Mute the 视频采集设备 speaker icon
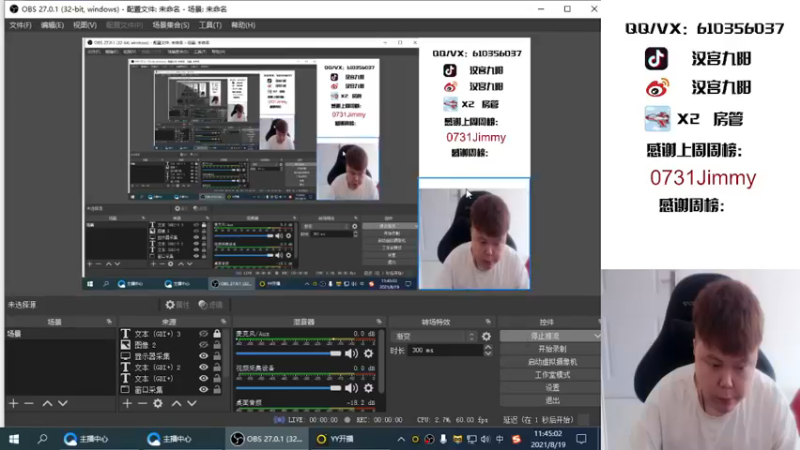Screen dimensions: 800x450 pos(352,388)
